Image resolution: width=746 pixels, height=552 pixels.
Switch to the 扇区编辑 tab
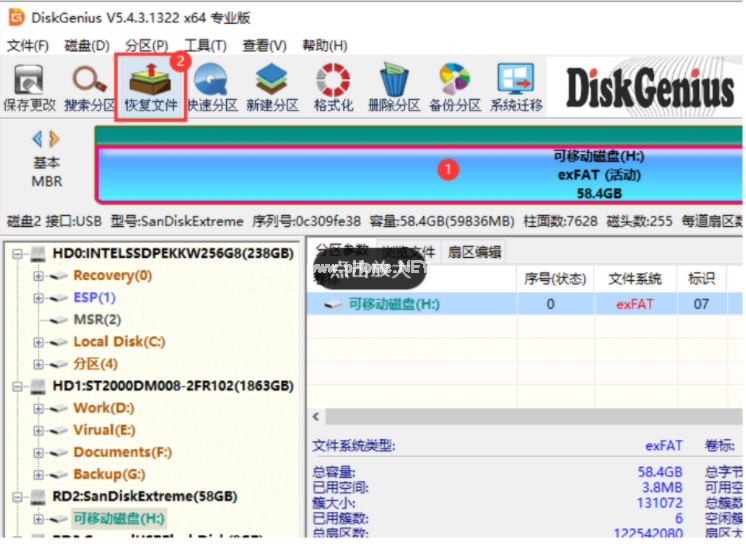(x=474, y=252)
